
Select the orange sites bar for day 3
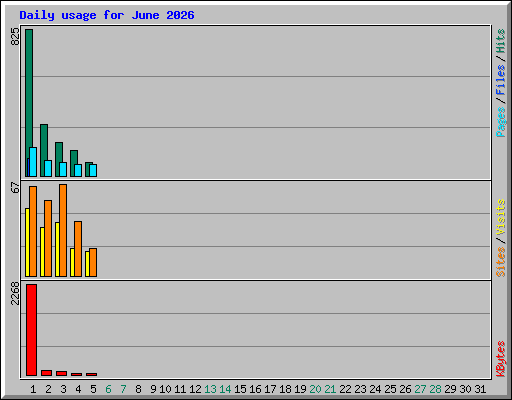[63, 230]
